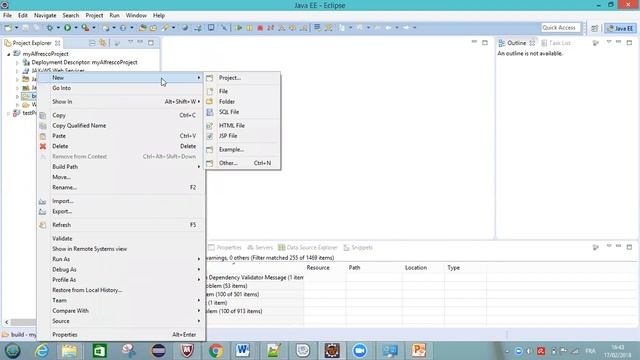Open the Debug button dropdown arrow
The image size is (640, 360).
[58, 28]
